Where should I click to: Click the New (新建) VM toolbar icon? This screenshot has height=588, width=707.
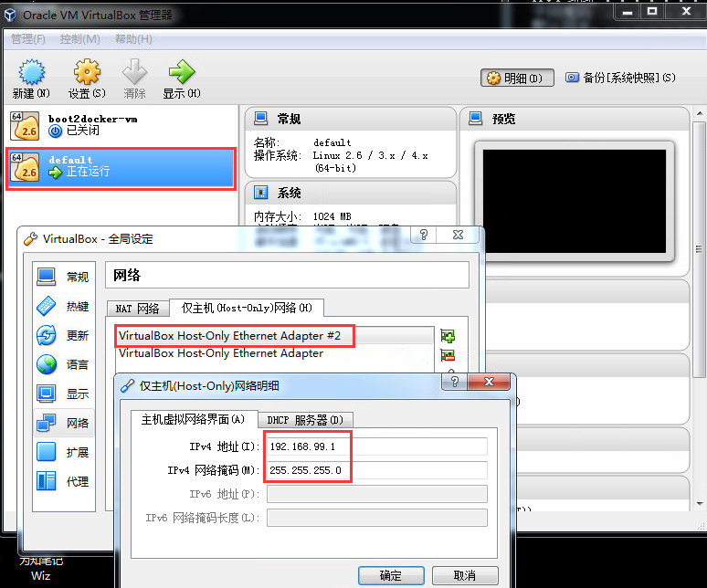(31, 71)
